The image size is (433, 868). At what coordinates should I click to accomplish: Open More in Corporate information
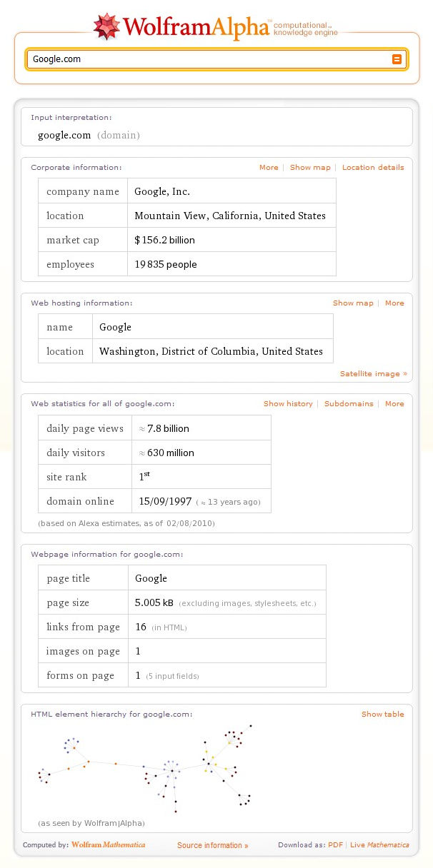[269, 168]
